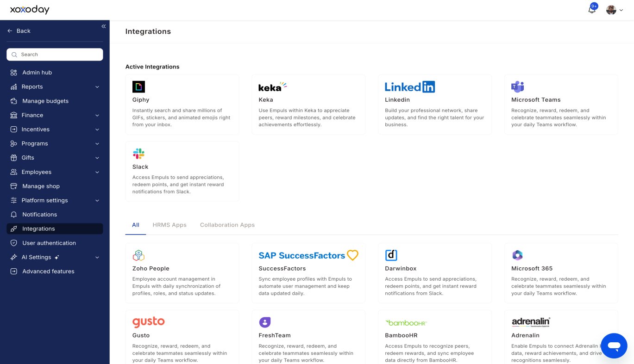634x364 pixels.
Task: Click the Active Integrations heading
Action: click(152, 67)
